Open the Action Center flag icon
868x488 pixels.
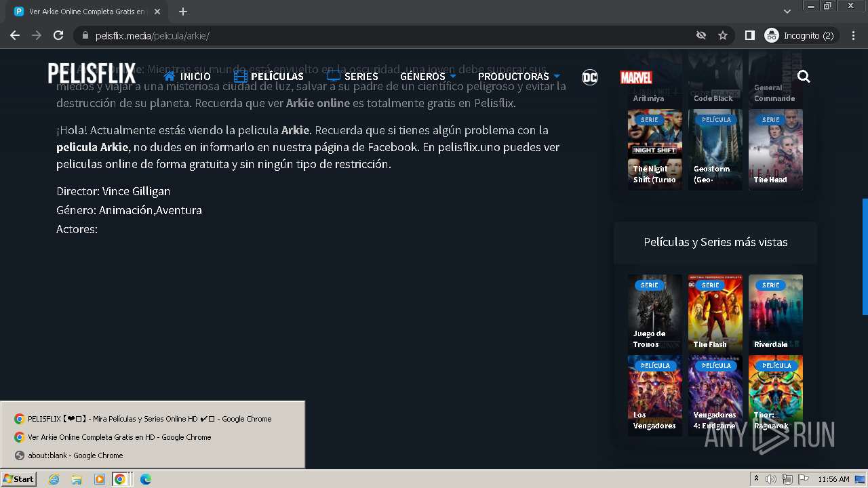click(x=802, y=479)
